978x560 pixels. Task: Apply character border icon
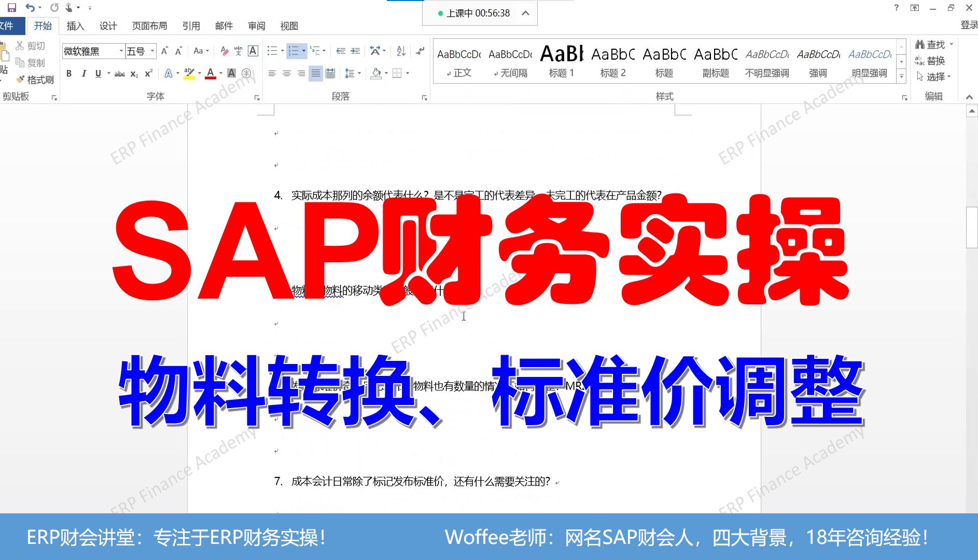pos(253,51)
